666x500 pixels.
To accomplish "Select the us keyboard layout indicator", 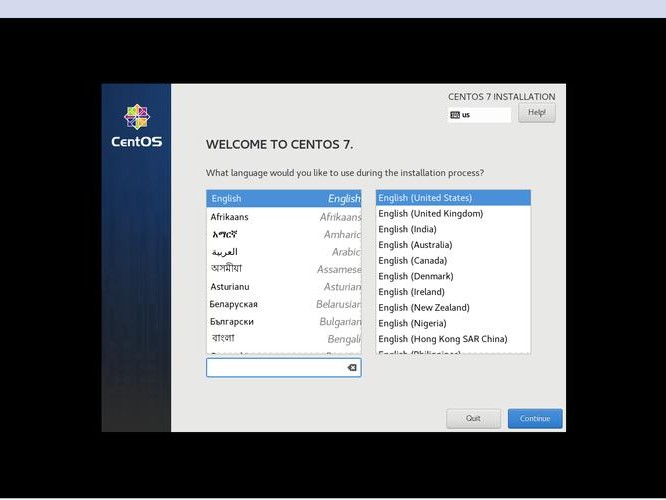I will [480, 115].
